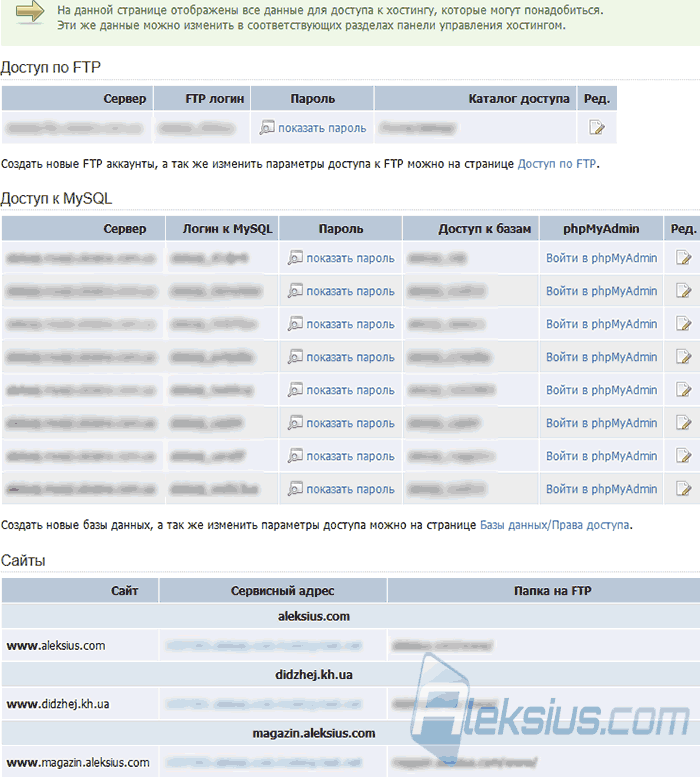Show the FTP password
This screenshot has width=700, height=777.
[x=322, y=128]
